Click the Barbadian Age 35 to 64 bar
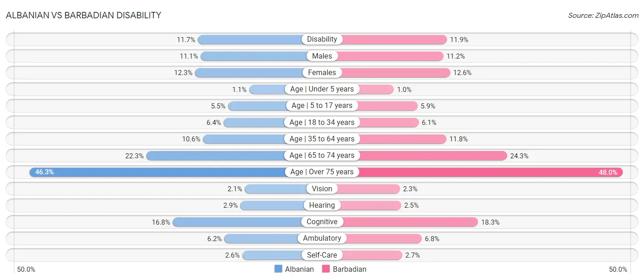644x280 pixels. [402, 139]
